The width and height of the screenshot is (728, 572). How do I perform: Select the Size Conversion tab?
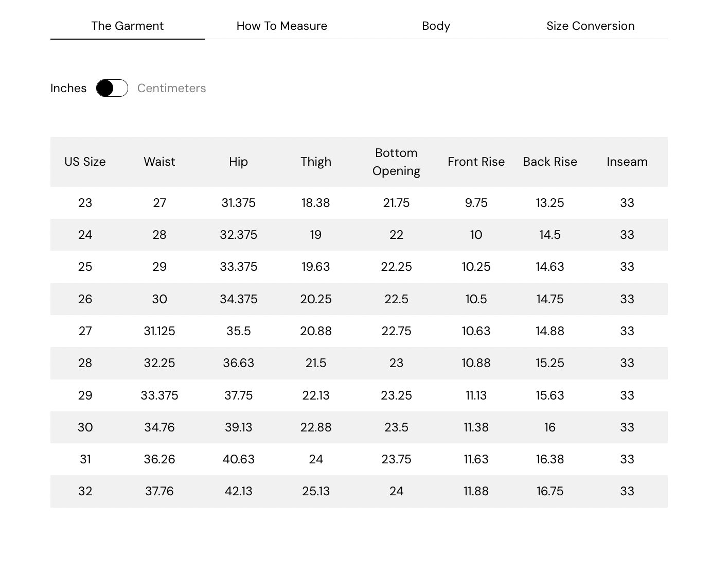point(590,26)
